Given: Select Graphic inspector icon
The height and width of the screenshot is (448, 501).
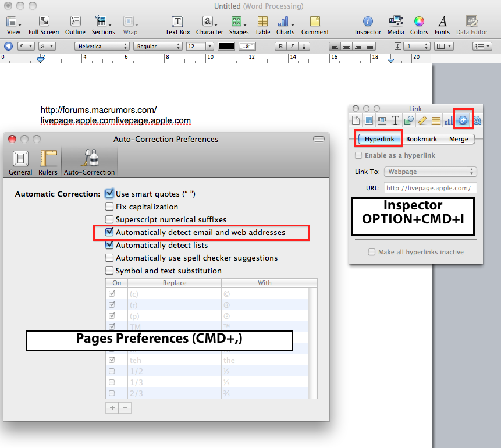Looking at the screenshot, I should pyautogui.click(x=408, y=120).
